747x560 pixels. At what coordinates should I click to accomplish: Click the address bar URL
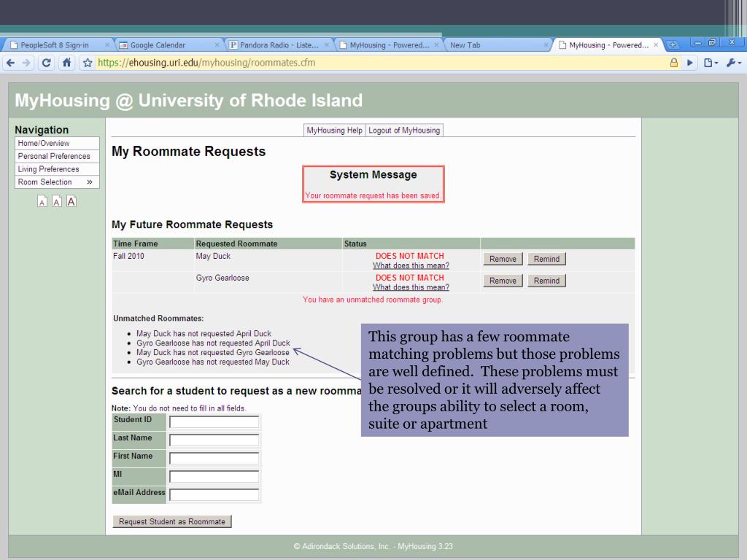tap(206, 63)
